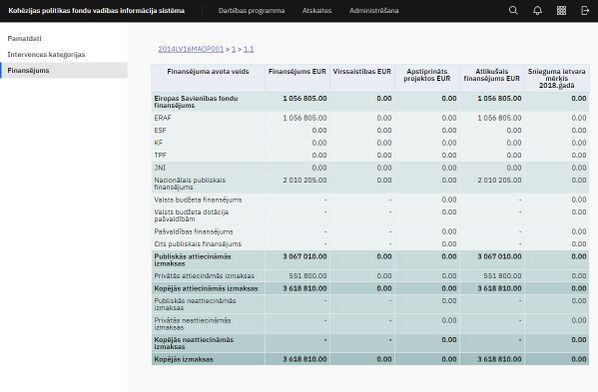Open the Darbības programma menu
The width and height of the screenshot is (598, 392).
[251, 11]
